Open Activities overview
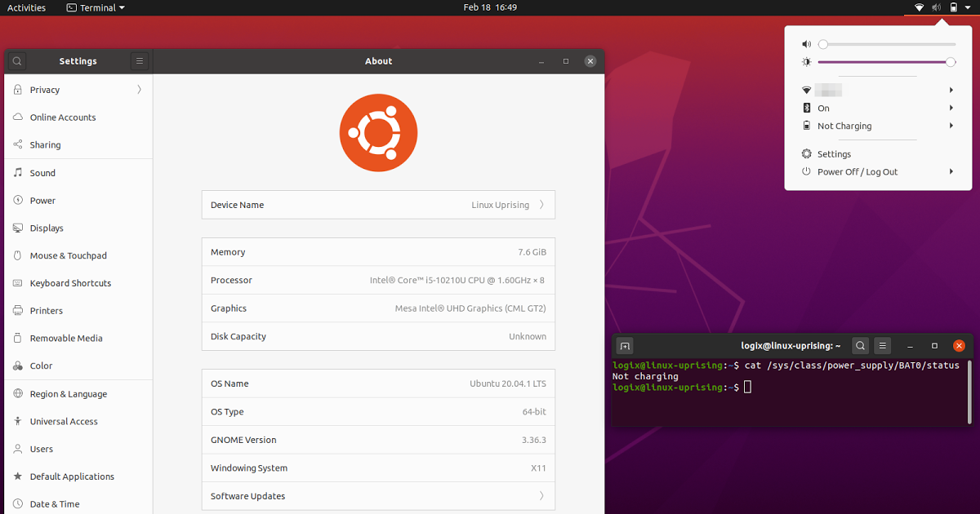 (x=26, y=7)
